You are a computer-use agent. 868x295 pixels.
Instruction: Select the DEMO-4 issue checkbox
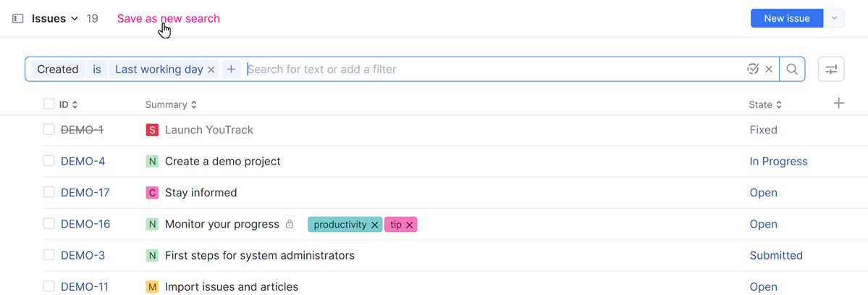point(49,161)
